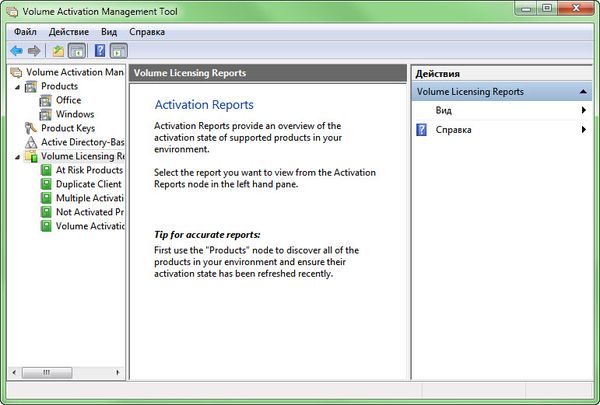The image size is (600, 405).
Task: Click the Back arrow toolbar icon
Action: 16,50
